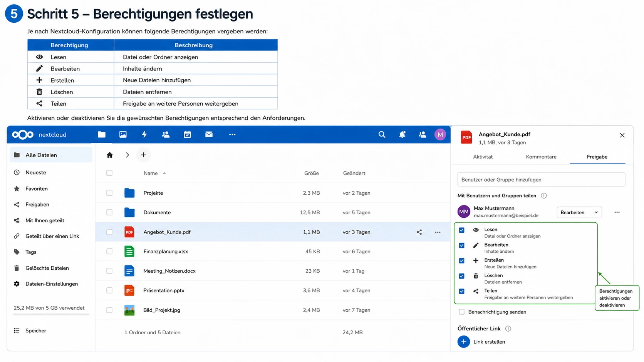Open more apps ellipsis in top bar
The height and width of the screenshot is (362, 644).
click(x=232, y=134)
